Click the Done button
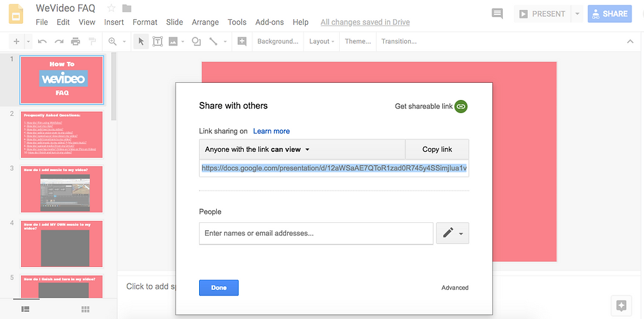Screen dimensions: 644x319 tap(219, 288)
